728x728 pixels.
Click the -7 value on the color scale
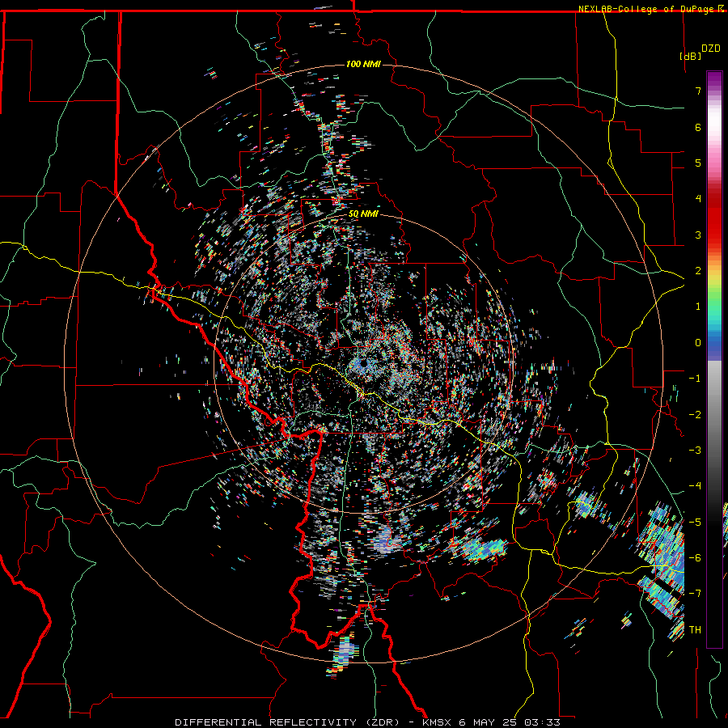point(695,594)
